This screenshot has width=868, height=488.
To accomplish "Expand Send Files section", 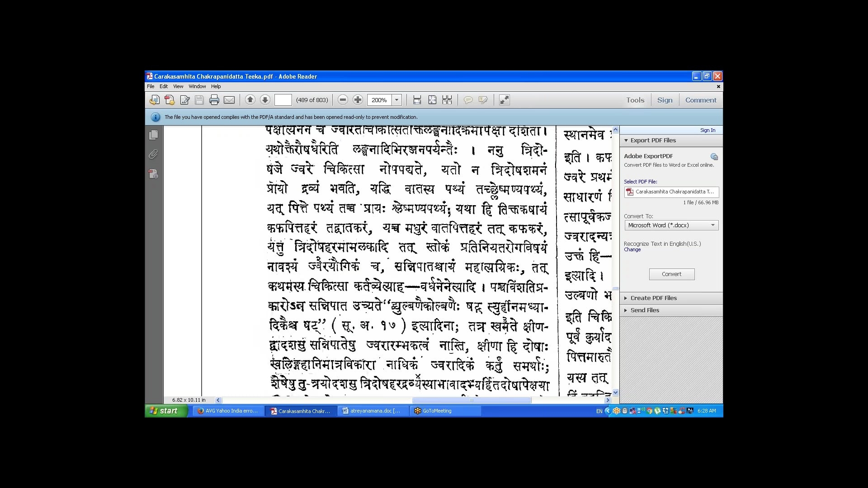I will point(645,310).
